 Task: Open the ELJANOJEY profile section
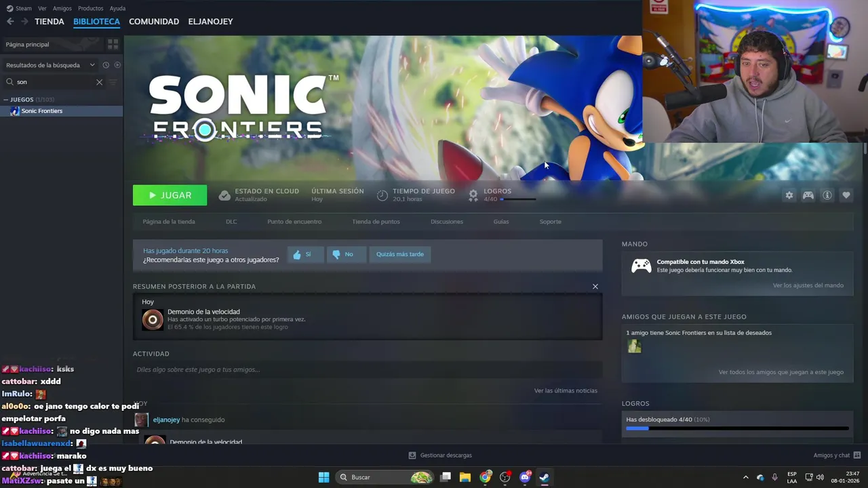pyautogui.click(x=210, y=22)
